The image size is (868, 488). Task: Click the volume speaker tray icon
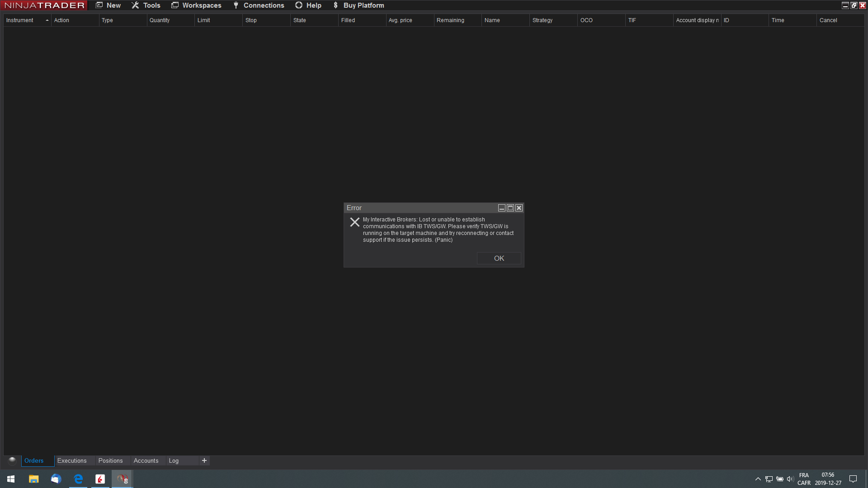[x=790, y=479]
